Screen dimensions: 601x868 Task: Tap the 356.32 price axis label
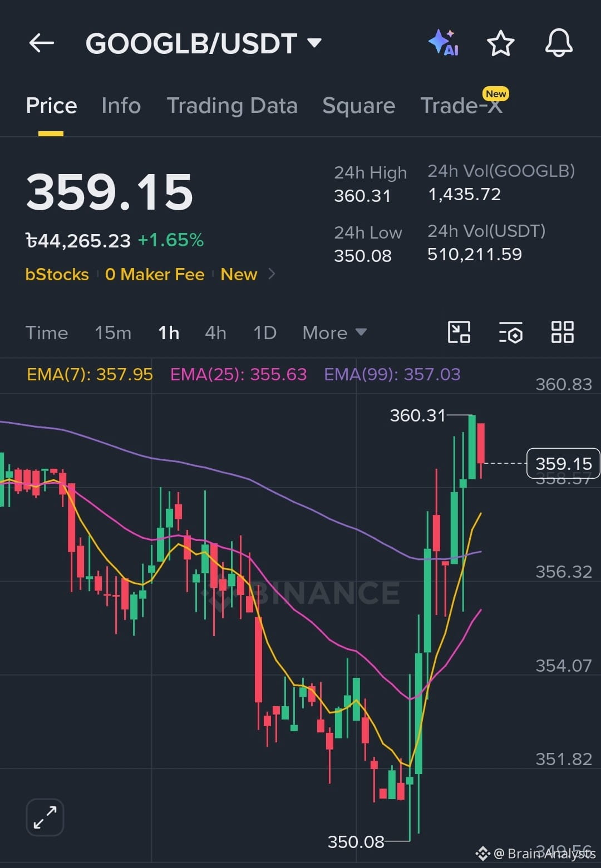564,572
